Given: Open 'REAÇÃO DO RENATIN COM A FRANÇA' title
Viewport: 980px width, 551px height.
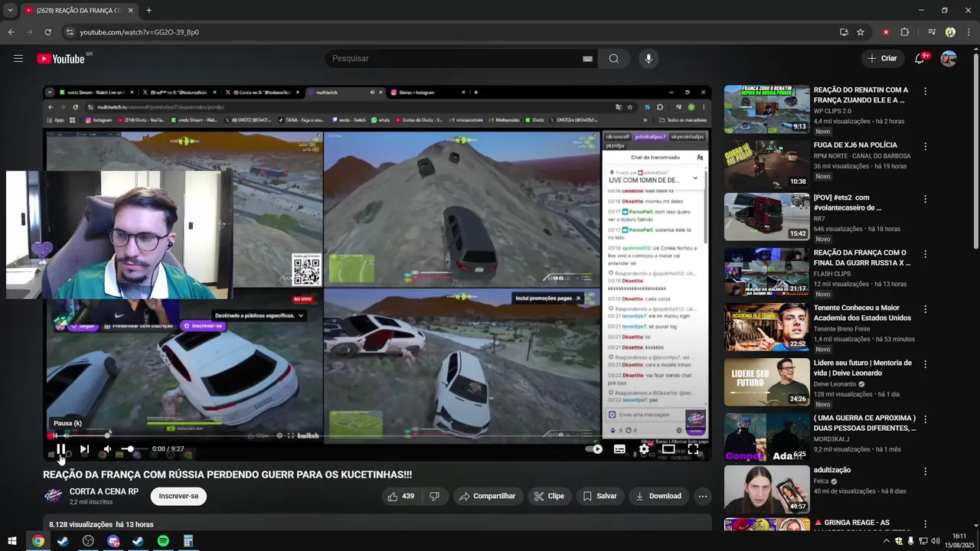Looking at the screenshot, I should coord(861,95).
